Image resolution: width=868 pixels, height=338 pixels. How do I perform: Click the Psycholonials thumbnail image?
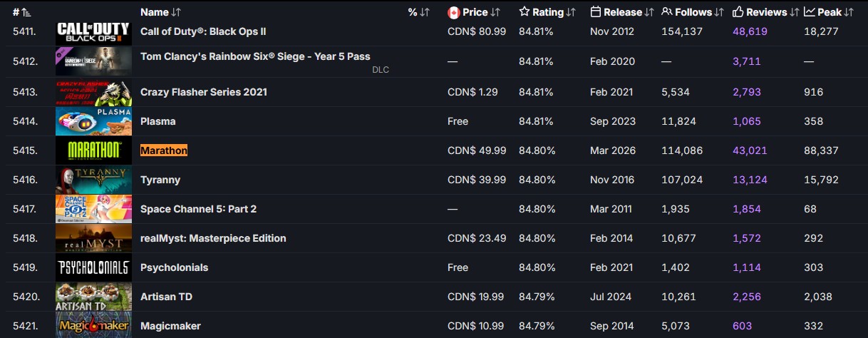click(93, 267)
